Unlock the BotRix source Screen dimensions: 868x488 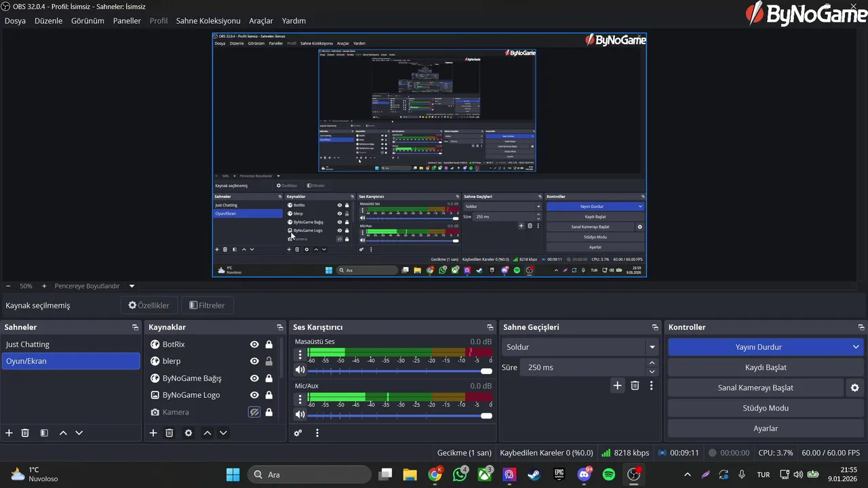click(269, 344)
